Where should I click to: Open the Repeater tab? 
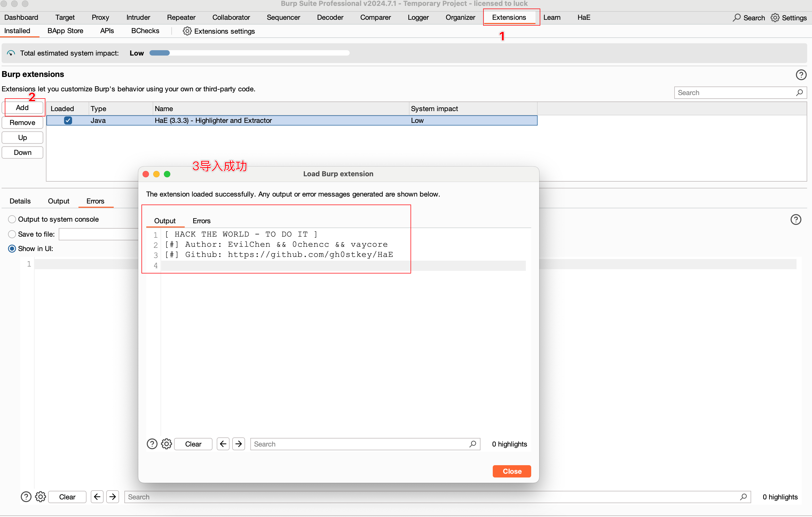tap(181, 17)
